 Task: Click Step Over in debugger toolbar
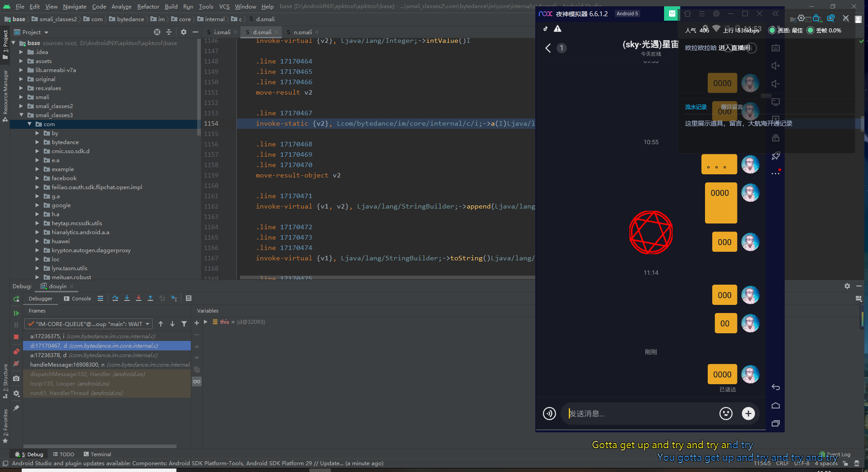click(115, 298)
